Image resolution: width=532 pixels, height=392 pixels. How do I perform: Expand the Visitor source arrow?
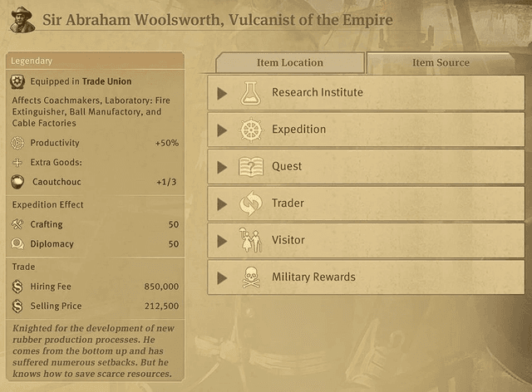pos(222,241)
